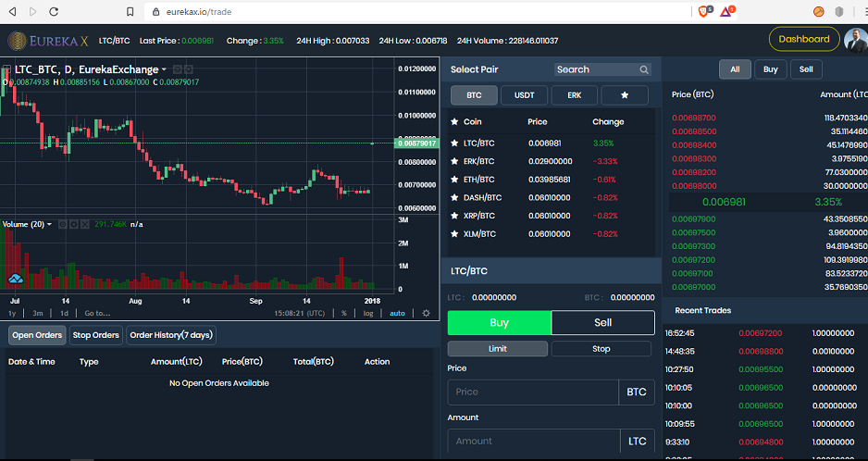Set chart range to 3m
Viewport: 868px width, 461px height.
tap(38, 313)
